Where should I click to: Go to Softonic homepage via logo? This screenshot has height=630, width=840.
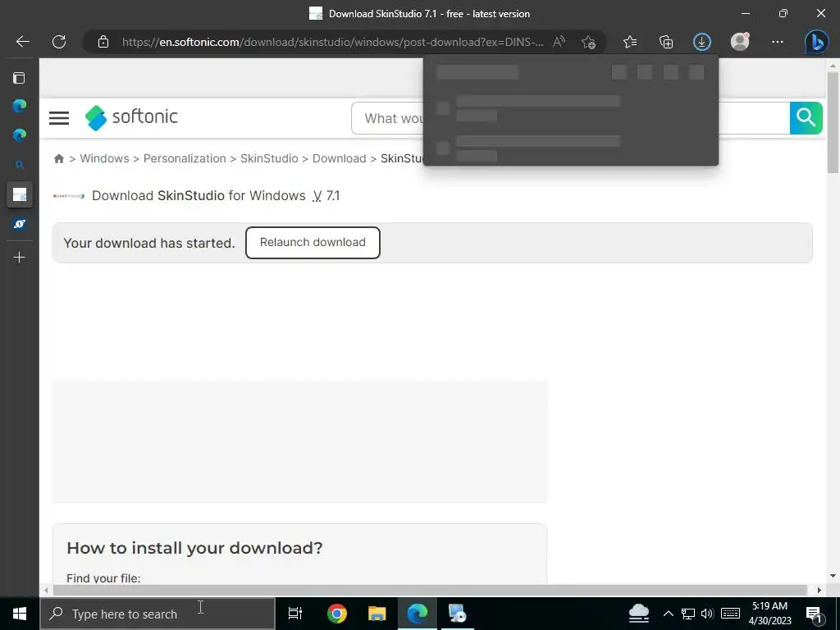[x=131, y=117]
